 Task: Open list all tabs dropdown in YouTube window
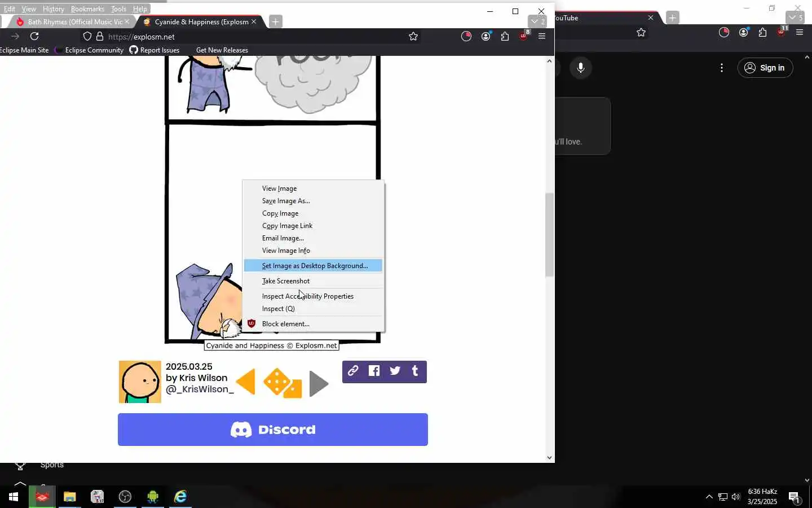[x=795, y=17]
